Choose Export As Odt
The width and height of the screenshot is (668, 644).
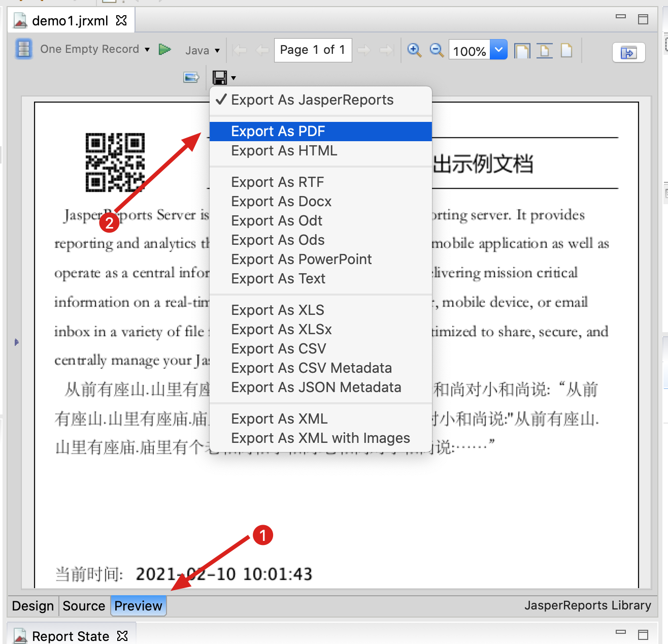[x=321, y=221]
